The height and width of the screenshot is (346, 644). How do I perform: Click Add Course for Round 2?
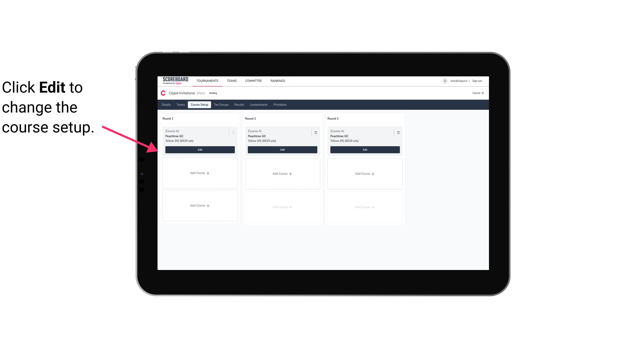click(x=282, y=173)
